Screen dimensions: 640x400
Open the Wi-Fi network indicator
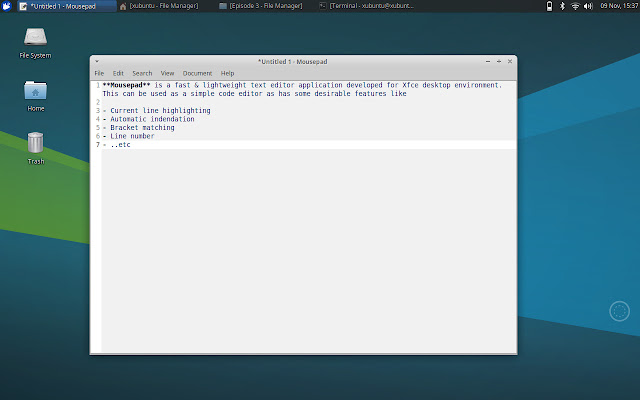tap(575, 6)
